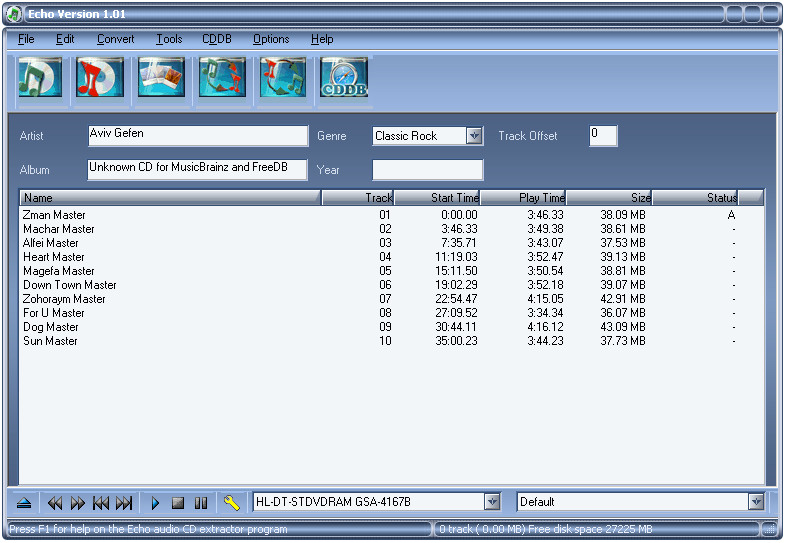
Task: Click into the Year input field
Action: 428,170
